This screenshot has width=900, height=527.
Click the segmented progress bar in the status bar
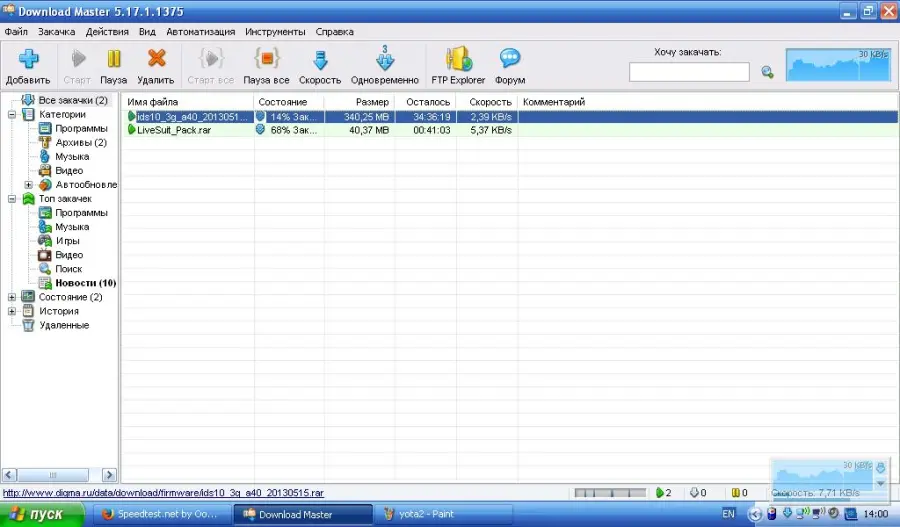(610, 493)
